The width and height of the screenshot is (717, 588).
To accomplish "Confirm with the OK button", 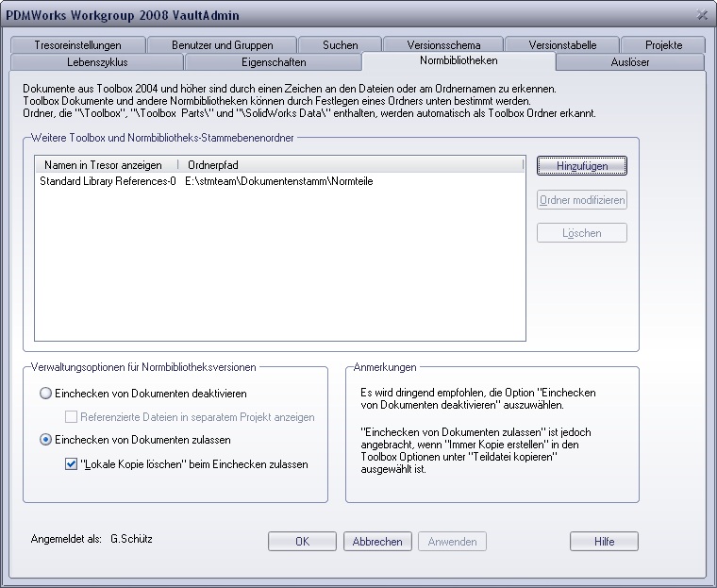I will click(x=302, y=542).
